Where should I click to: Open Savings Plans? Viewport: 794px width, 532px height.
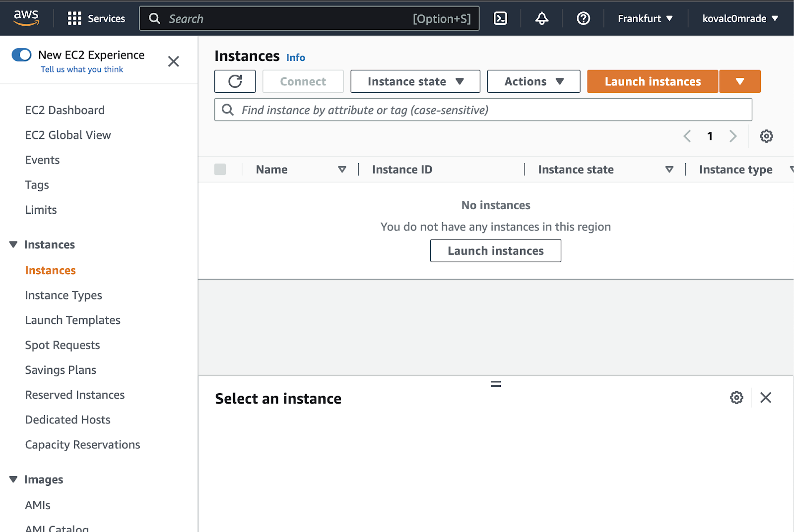(61, 370)
